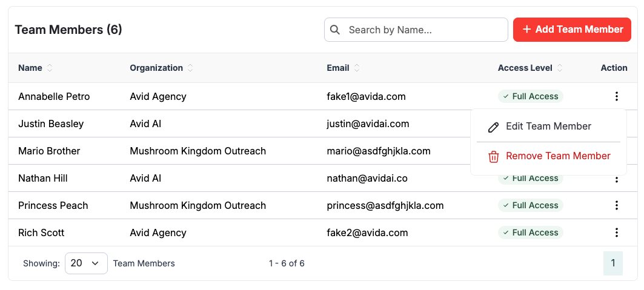Click the pencil edit icon
This screenshot has width=644, height=290.
(x=494, y=127)
